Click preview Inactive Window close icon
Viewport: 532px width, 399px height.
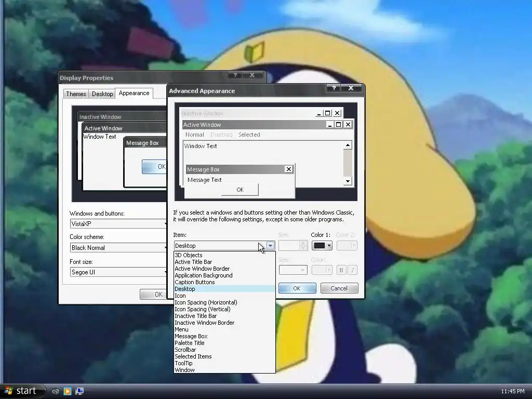point(337,113)
